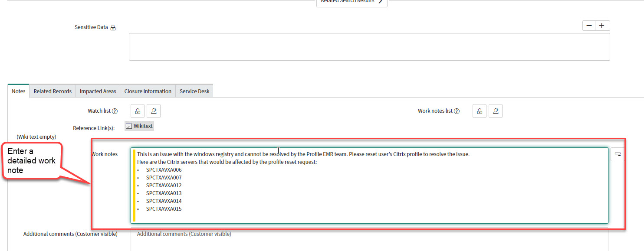Click the Wikitext reference link button
644x251 pixels.
point(139,126)
